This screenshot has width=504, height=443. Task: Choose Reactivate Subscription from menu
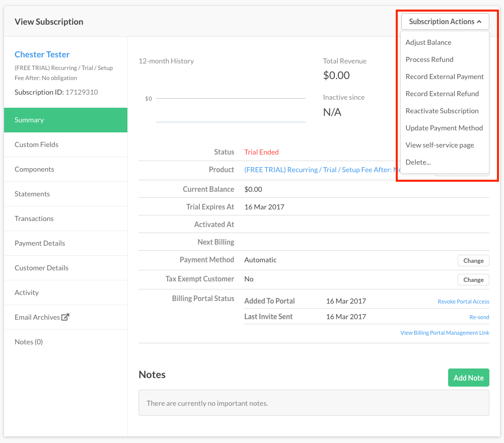pos(442,111)
